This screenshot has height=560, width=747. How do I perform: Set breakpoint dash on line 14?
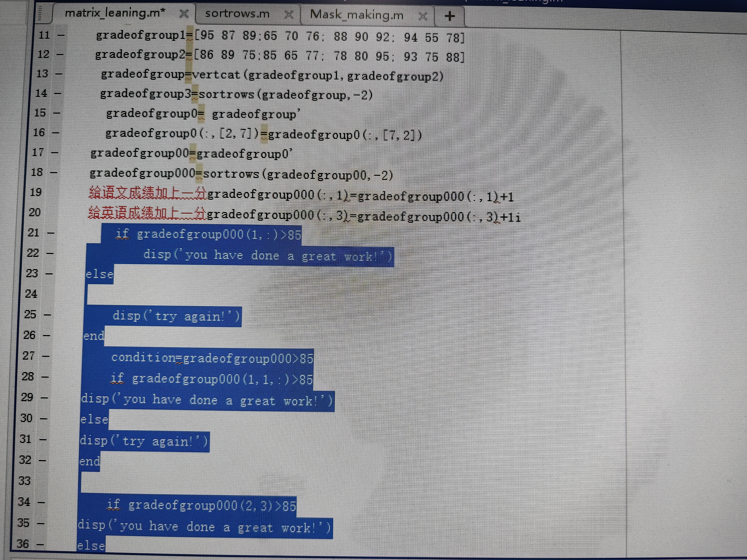tap(58, 93)
